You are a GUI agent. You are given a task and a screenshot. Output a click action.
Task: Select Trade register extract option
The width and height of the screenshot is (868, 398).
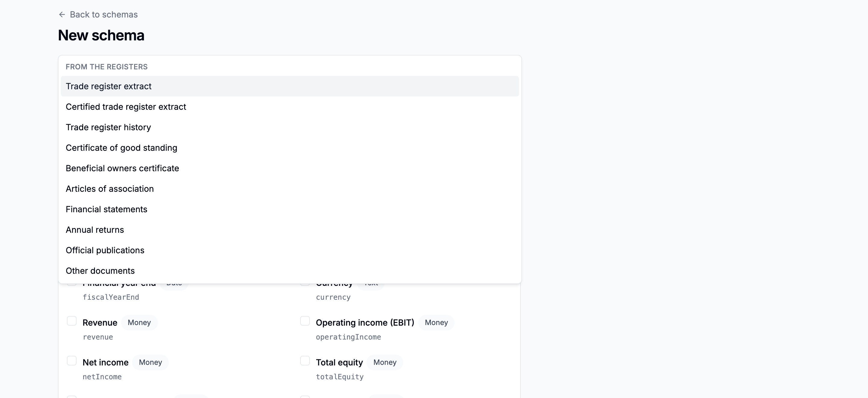(x=290, y=86)
